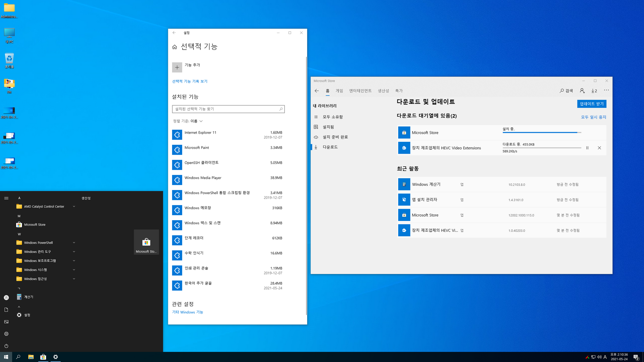The width and height of the screenshot is (644, 362).
Task: Expand the Windows 접근성 folder
Action: tap(46, 279)
